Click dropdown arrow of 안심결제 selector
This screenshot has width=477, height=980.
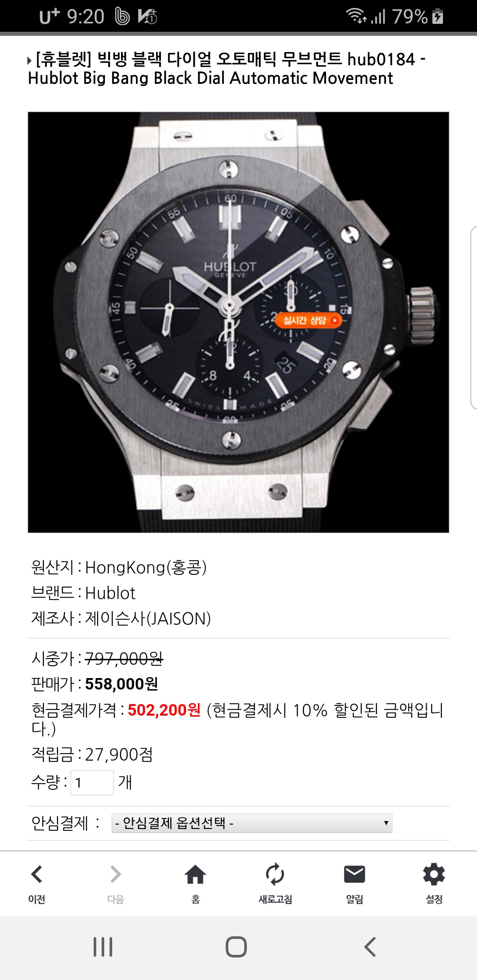tap(386, 823)
